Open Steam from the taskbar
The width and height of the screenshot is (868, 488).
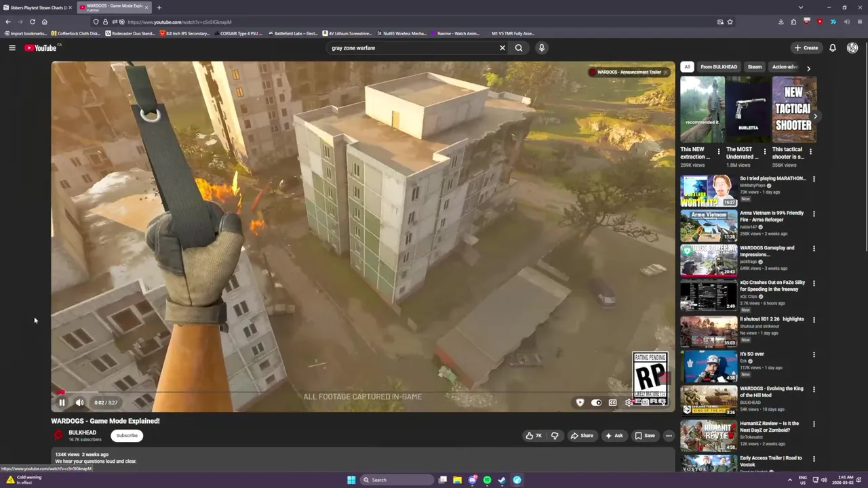tap(502, 480)
